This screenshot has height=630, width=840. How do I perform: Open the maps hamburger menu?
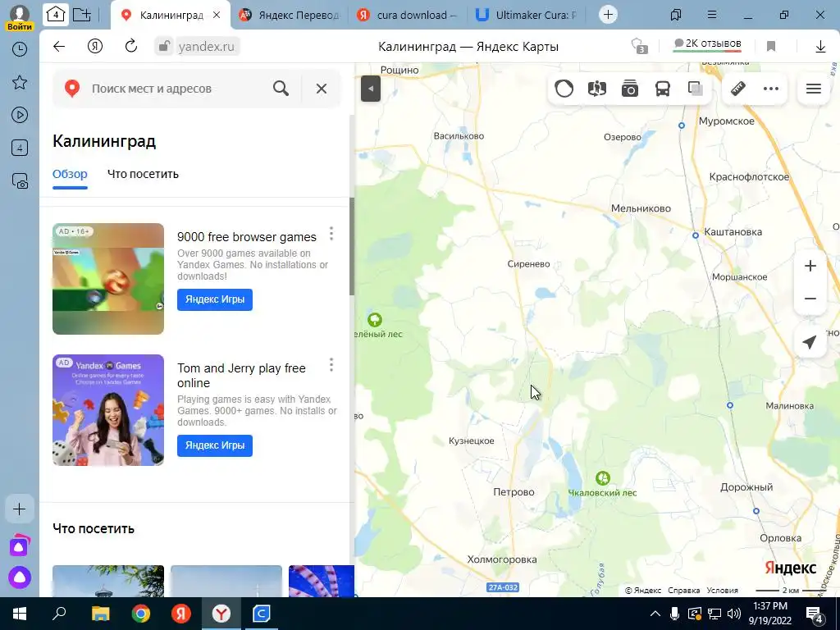tap(813, 89)
